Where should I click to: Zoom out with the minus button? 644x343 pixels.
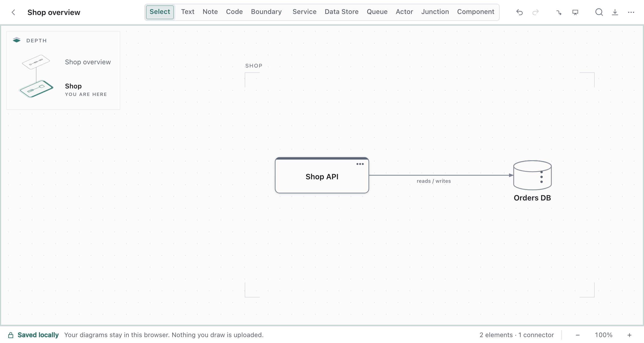tap(578, 335)
